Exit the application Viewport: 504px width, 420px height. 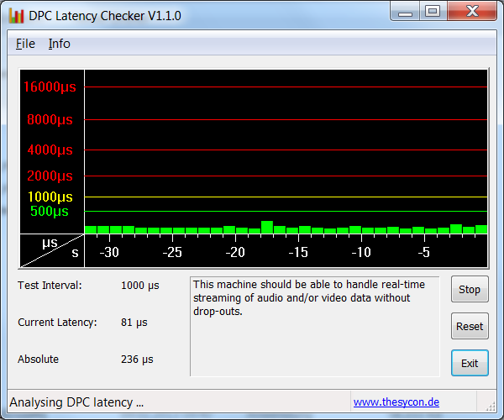point(470,363)
